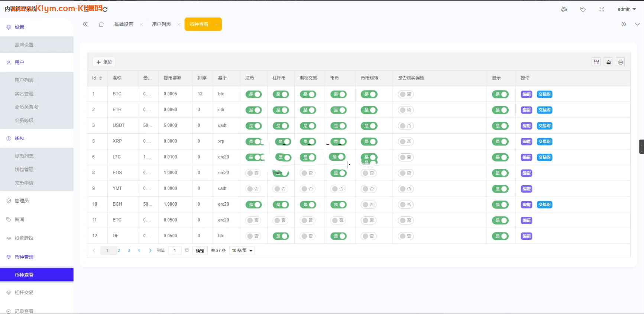Open column filter icon in table toolbar
The image size is (644, 314).
tap(596, 62)
